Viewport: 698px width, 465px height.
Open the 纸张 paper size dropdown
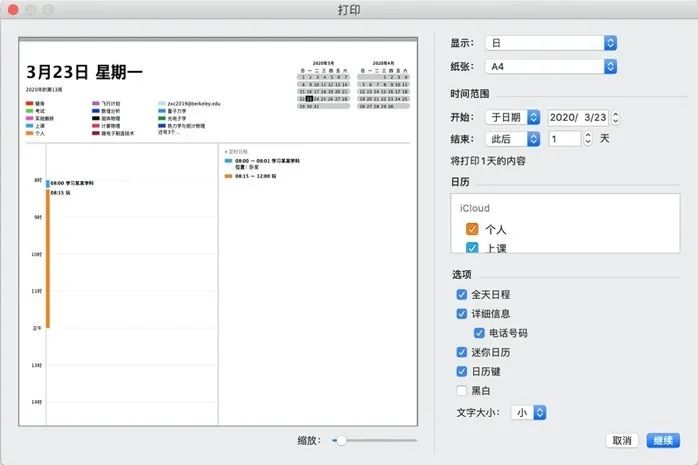point(549,66)
